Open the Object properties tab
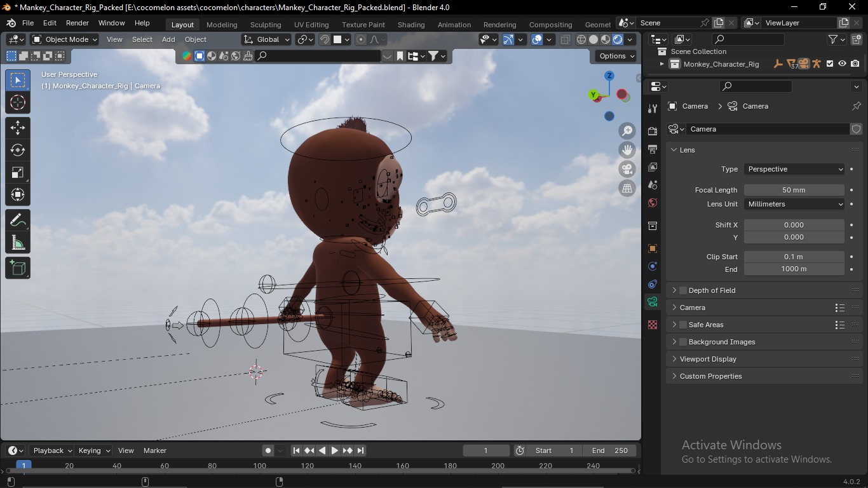868x488 pixels. pyautogui.click(x=653, y=248)
